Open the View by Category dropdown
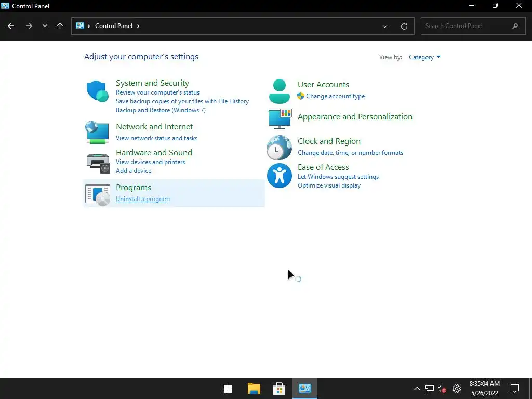The image size is (532, 399). (424, 57)
